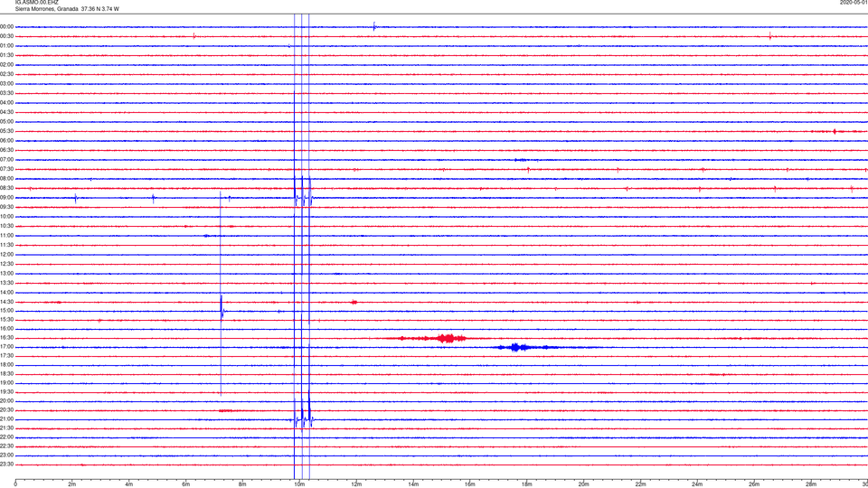Click the station code IG.ASMO.00.EHZ
868x488 pixels.
pos(36,2)
